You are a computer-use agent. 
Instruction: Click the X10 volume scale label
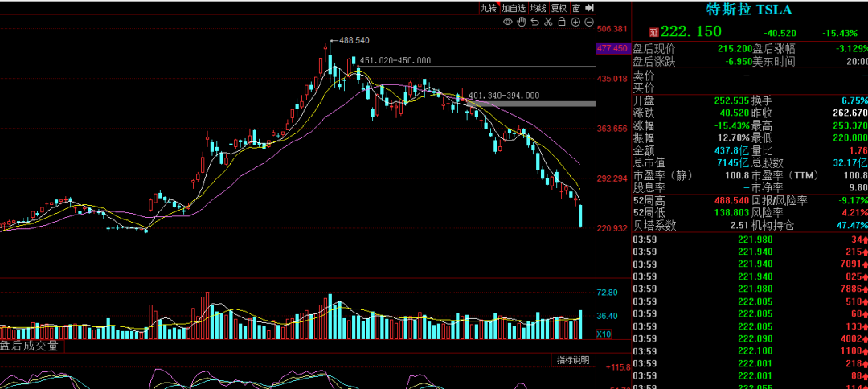point(604,334)
